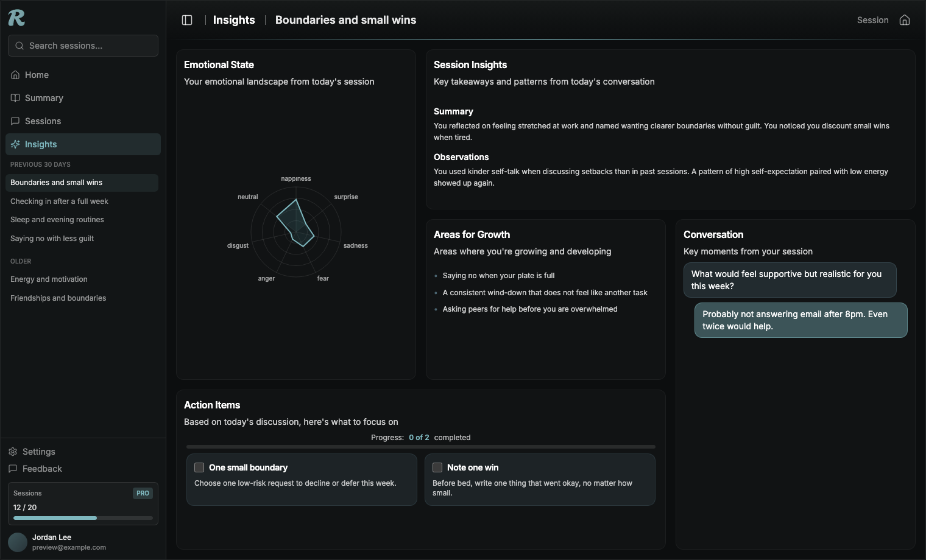Click the R app logo
The height and width of the screenshot is (560, 926).
tap(16, 18)
